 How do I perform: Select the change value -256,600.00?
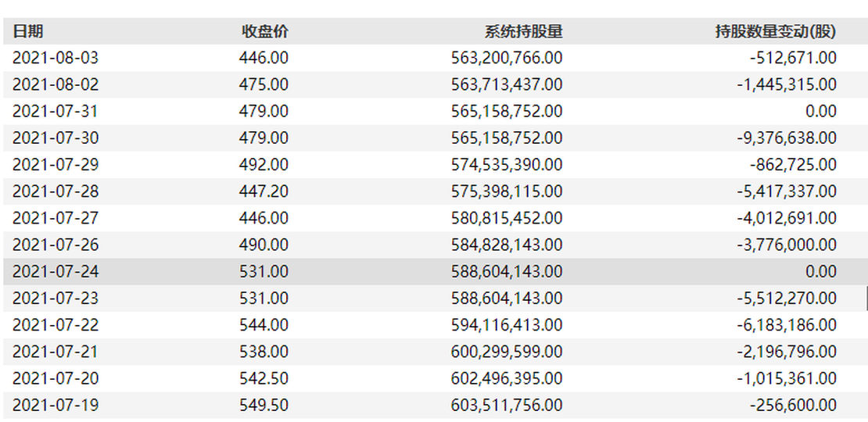coord(793,405)
